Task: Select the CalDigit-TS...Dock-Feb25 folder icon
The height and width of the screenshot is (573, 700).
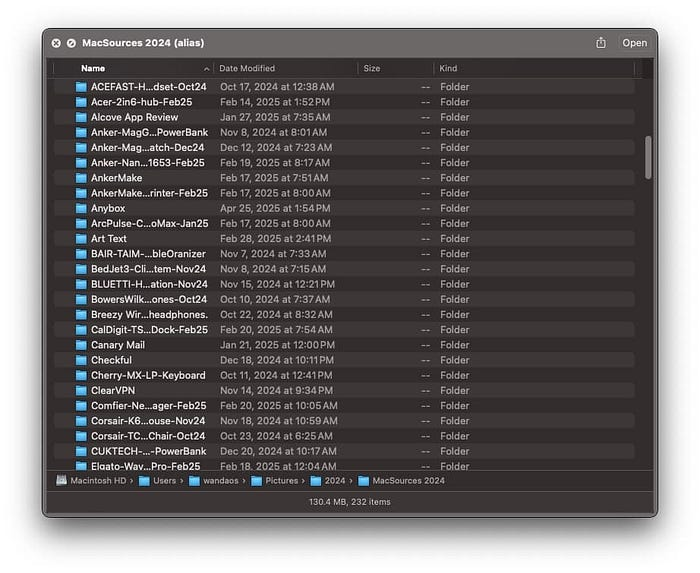Action: [81, 329]
